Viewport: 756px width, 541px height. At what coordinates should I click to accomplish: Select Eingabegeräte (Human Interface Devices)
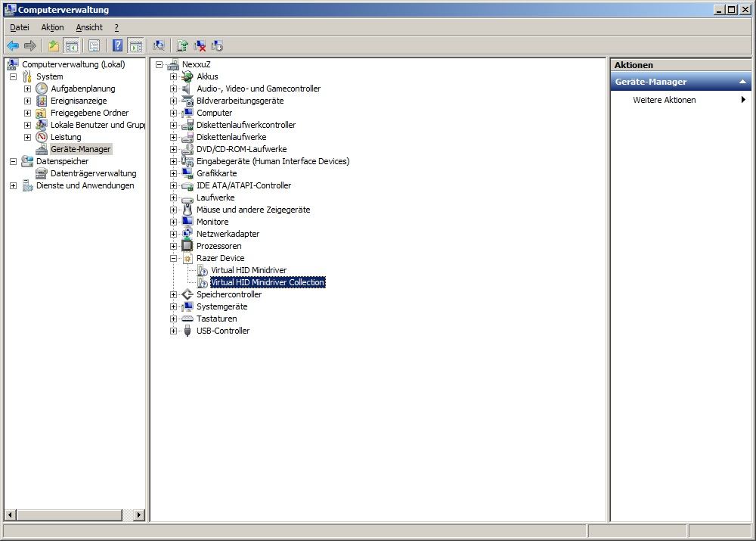[x=273, y=161]
